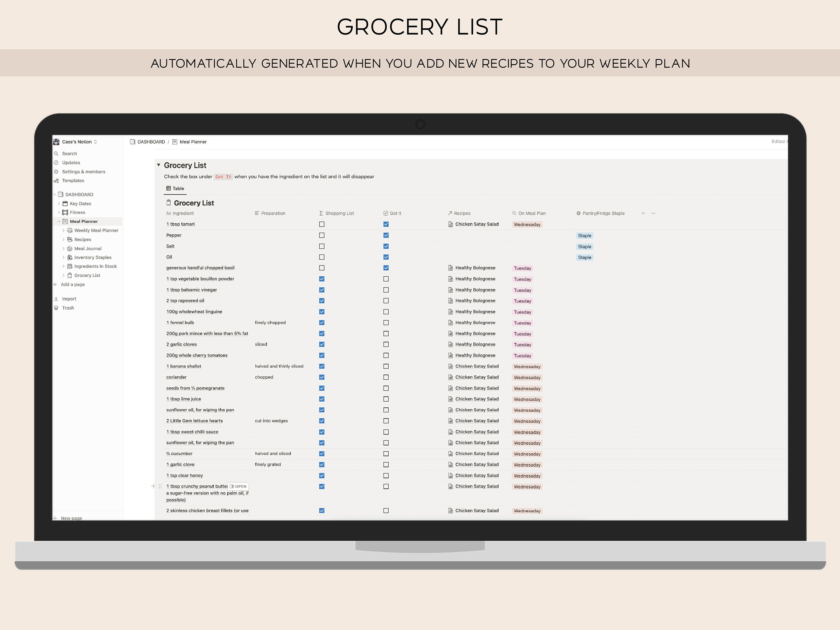The width and height of the screenshot is (840, 630).
Task: Expand the Key Dates sidebar item
Action: coord(59,204)
